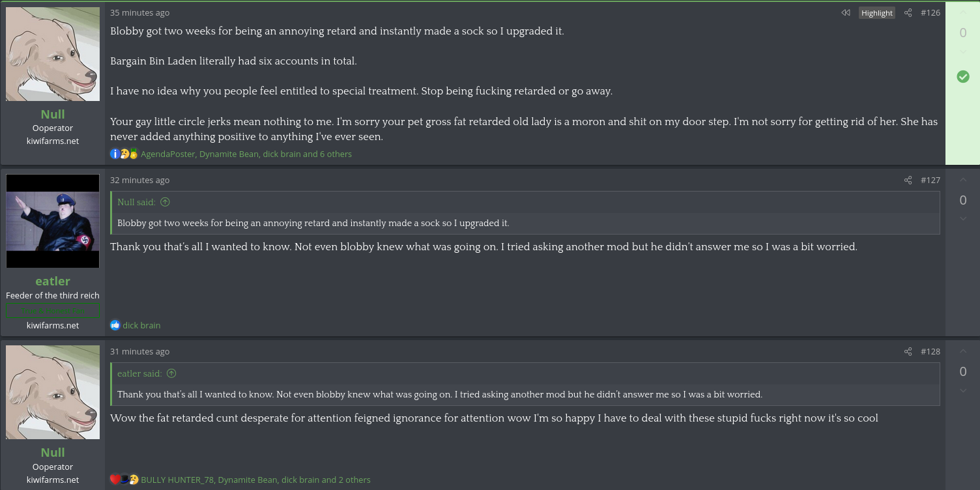
Task: Click the reaction icons under post #126
Action: 124,154
